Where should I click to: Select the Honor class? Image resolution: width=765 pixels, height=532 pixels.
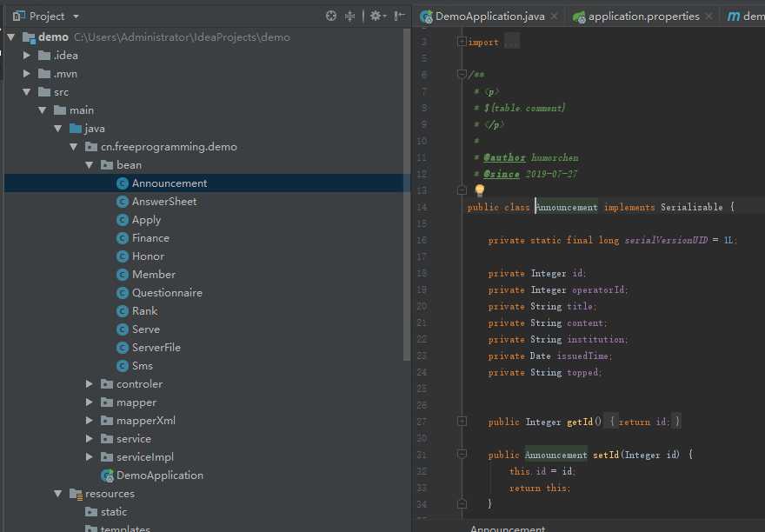[x=148, y=256]
